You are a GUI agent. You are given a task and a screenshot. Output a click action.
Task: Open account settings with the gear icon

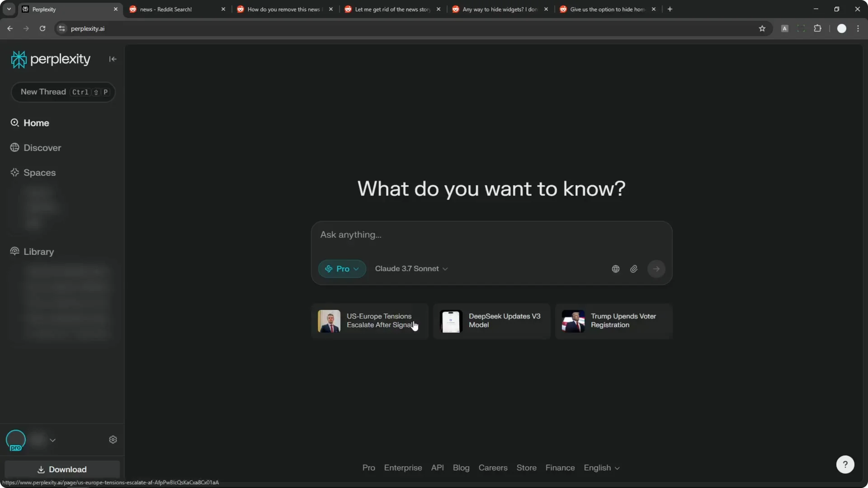(x=113, y=439)
